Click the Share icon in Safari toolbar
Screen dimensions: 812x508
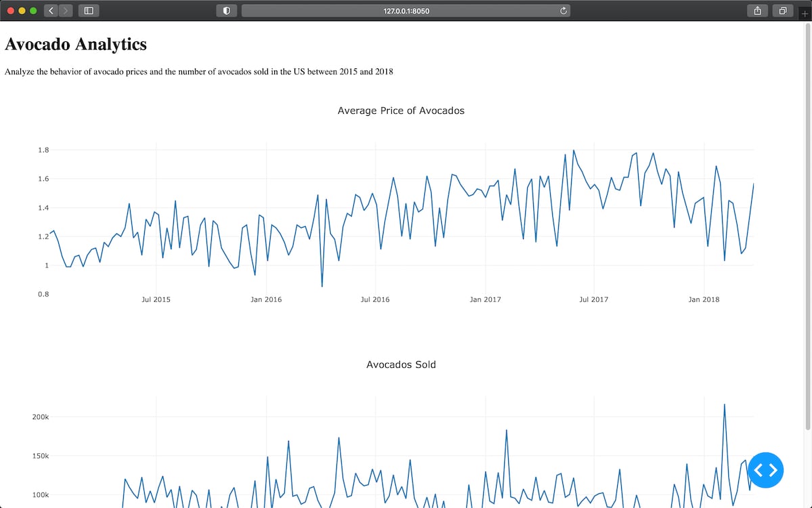tap(757, 11)
